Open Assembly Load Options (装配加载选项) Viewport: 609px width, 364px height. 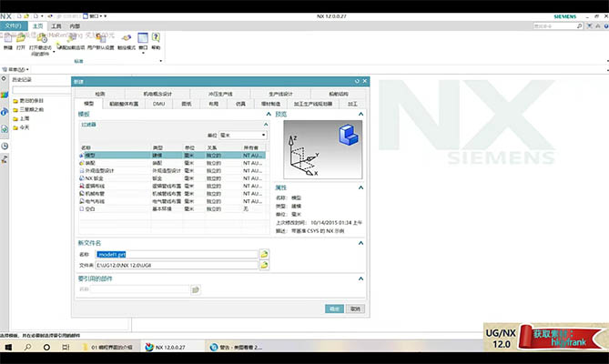point(71,39)
